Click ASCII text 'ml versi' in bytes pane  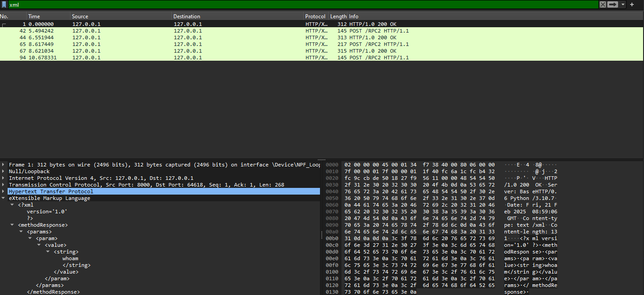click(x=545, y=238)
